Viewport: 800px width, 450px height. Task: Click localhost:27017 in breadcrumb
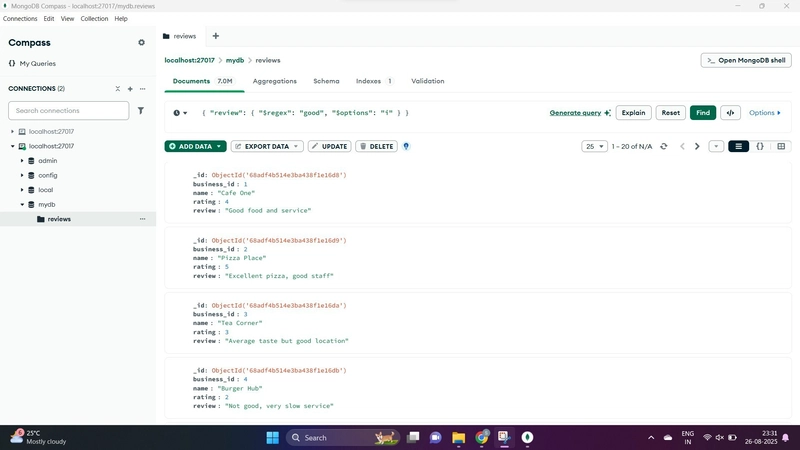(x=189, y=60)
